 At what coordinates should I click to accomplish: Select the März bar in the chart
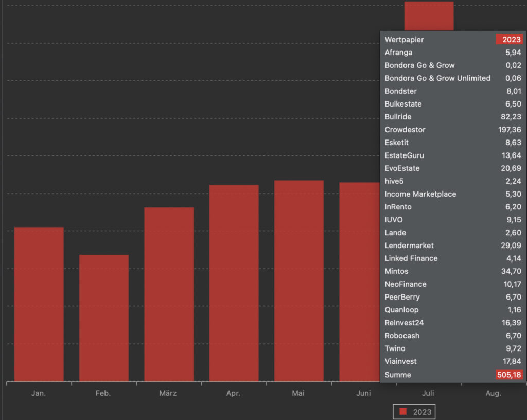tap(169, 295)
